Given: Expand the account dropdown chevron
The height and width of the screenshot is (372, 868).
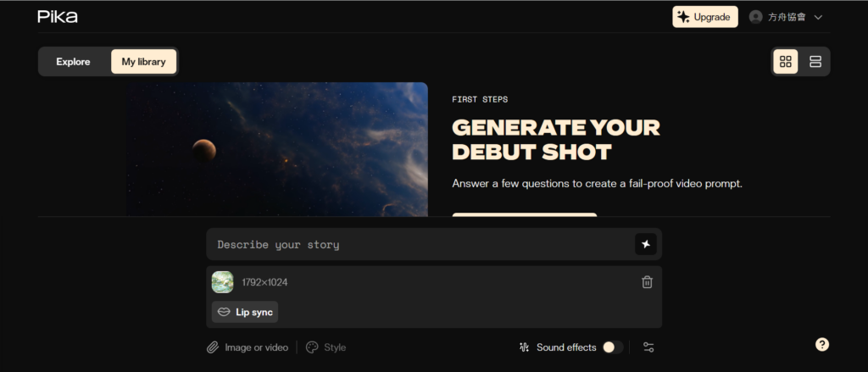Looking at the screenshot, I should pyautogui.click(x=818, y=17).
